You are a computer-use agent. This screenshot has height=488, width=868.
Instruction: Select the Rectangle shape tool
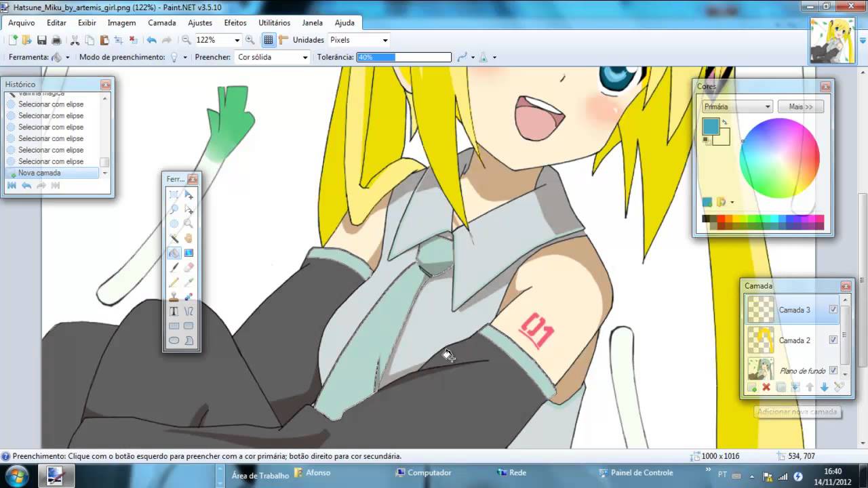pyautogui.click(x=174, y=326)
